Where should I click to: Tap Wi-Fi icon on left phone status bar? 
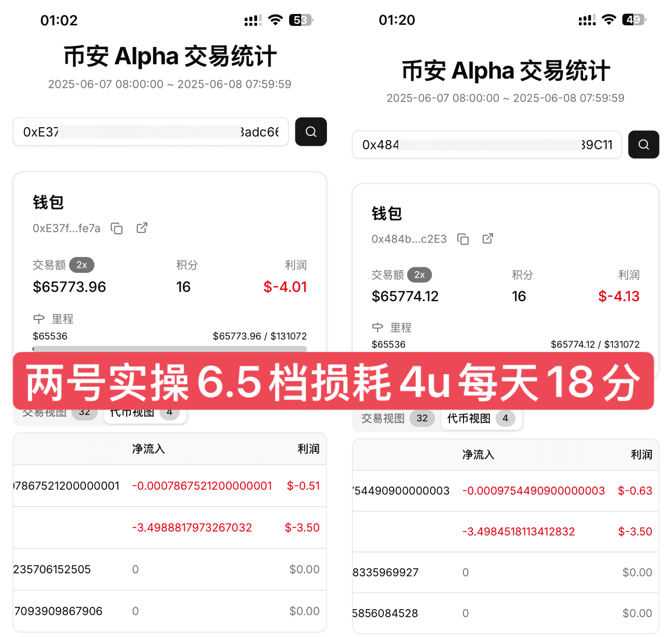(x=276, y=20)
